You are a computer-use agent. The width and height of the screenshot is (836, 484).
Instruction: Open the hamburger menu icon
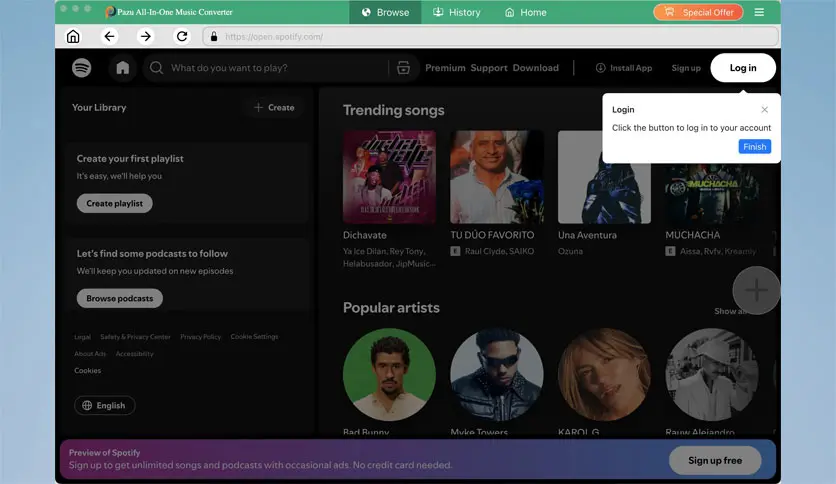759,12
